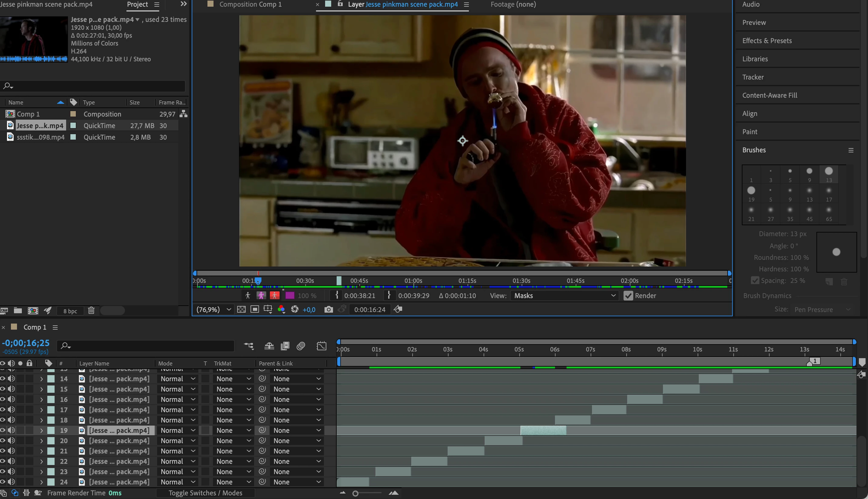868x499 pixels.
Task: Uncheck the Render checkbox
Action: pos(628,295)
